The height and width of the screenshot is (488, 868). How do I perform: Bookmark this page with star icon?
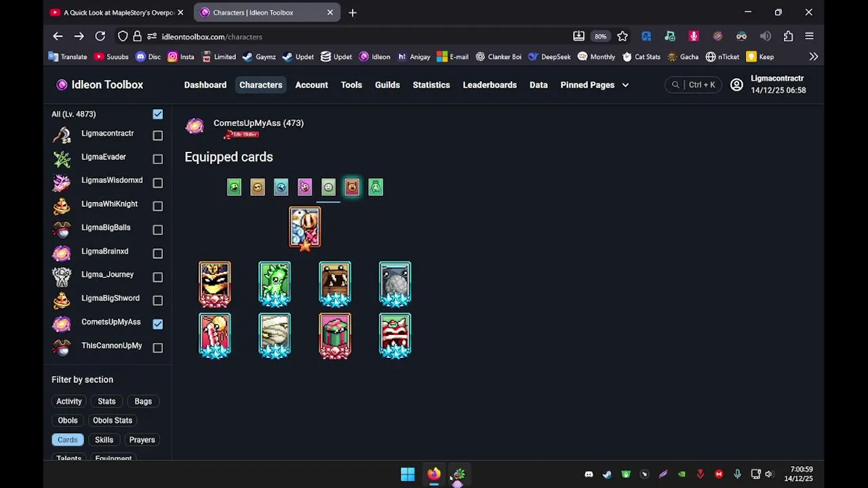coord(623,37)
